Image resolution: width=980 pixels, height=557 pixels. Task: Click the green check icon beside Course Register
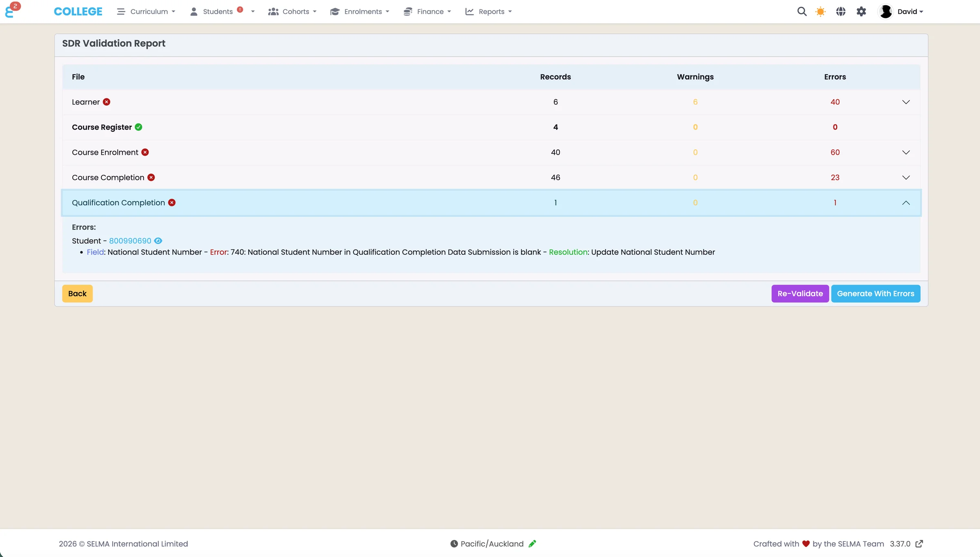pos(138,127)
